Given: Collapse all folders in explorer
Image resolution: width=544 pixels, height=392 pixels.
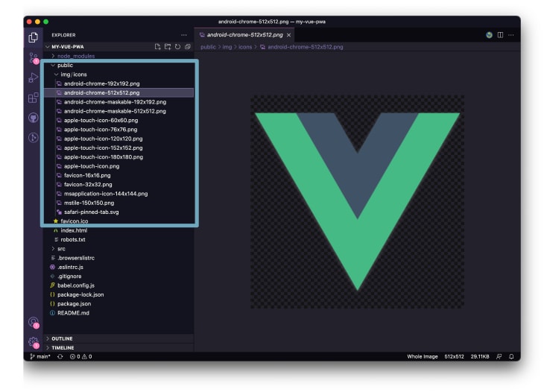Looking at the screenshot, I should 188,46.
